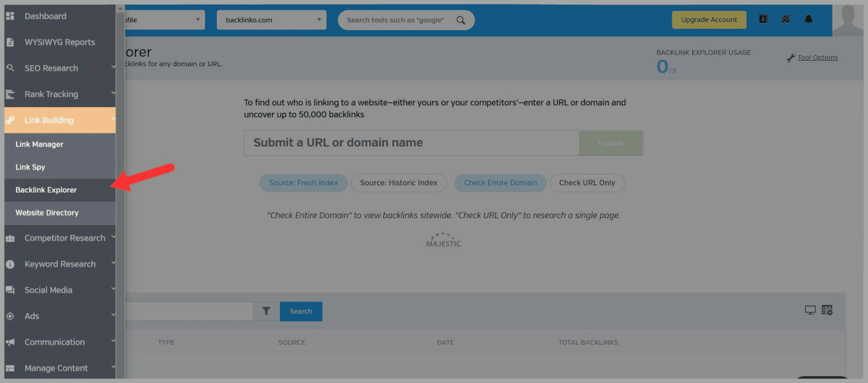Click the green Explore button

pyautogui.click(x=611, y=143)
